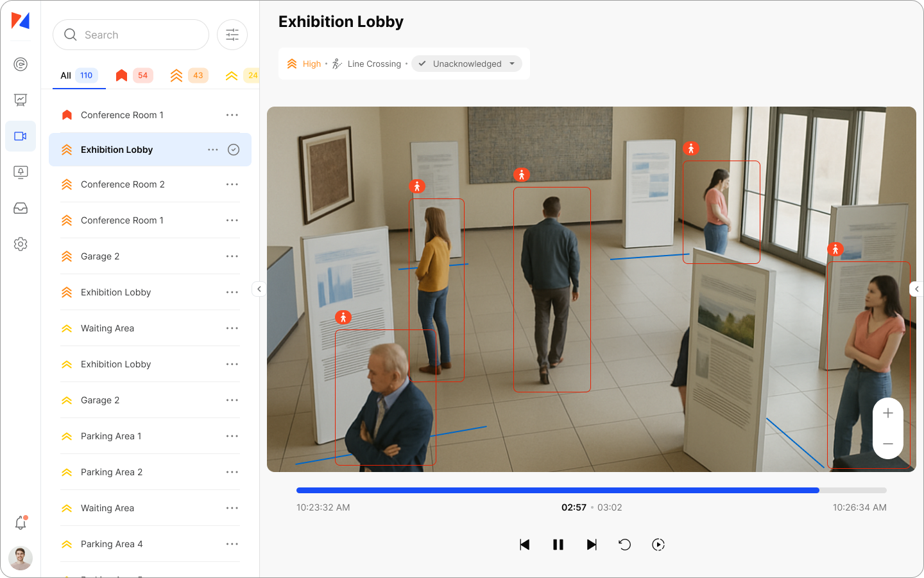Open the analytics presentation board icon
The image size is (924, 578).
point(21,100)
